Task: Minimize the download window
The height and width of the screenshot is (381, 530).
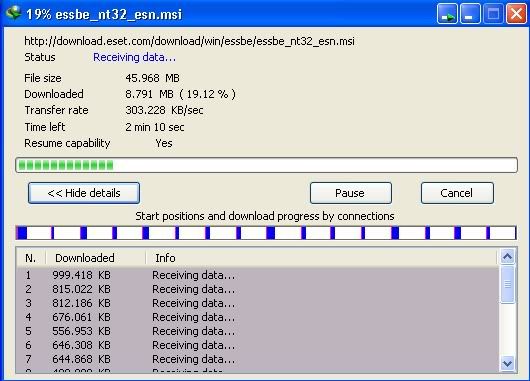Action: [x=470, y=14]
